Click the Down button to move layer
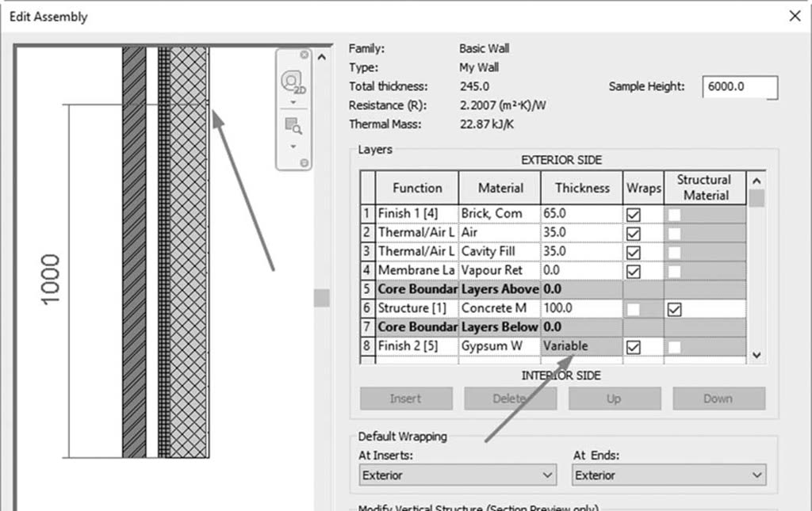812x511 pixels. (x=718, y=399)
